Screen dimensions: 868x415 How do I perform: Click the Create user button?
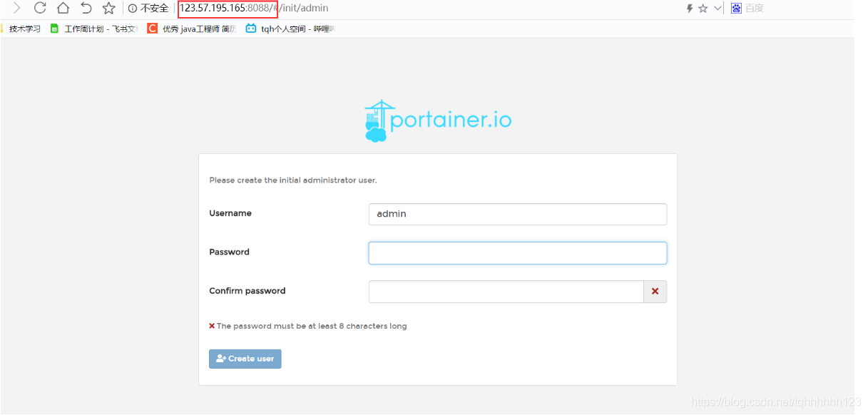tap(245, 359)
